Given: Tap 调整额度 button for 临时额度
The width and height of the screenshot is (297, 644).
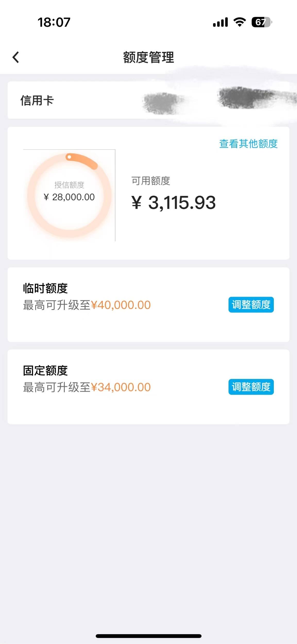Looking at the screenshot, I should [251, 305].
